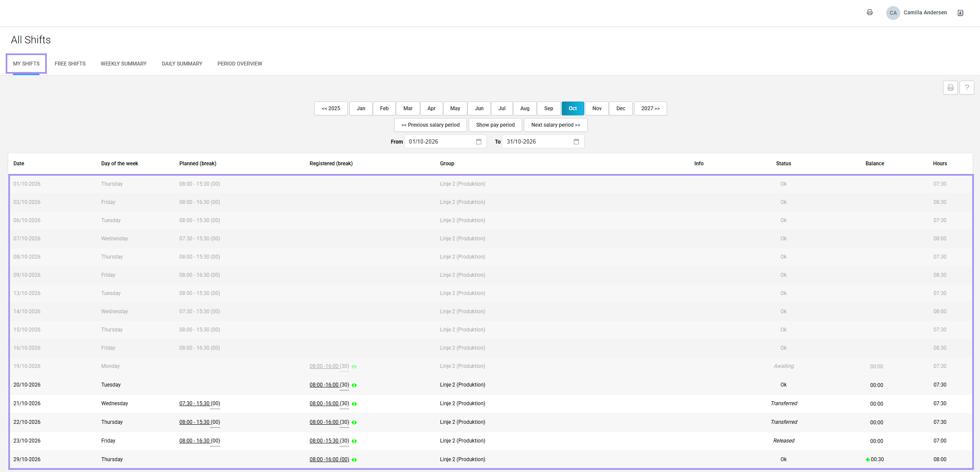Open the Daily Summary tab

point(182,64)
